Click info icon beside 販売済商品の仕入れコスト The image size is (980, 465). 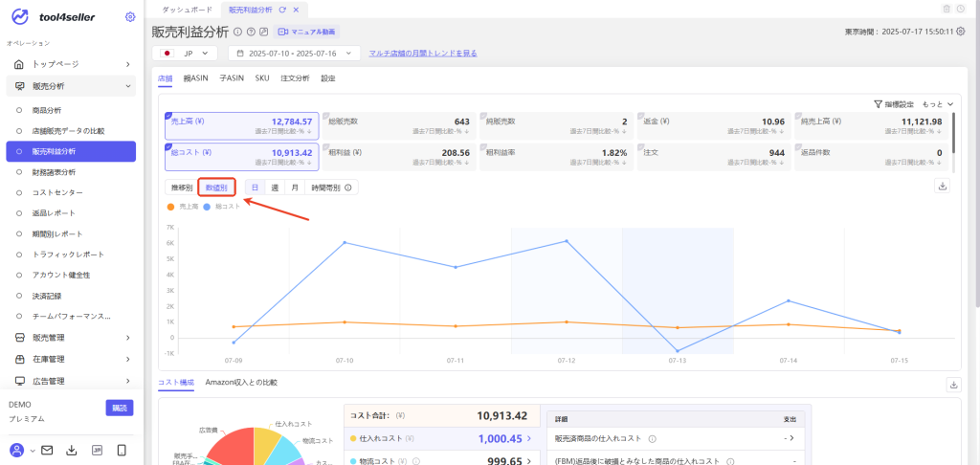tap(652, 439)
